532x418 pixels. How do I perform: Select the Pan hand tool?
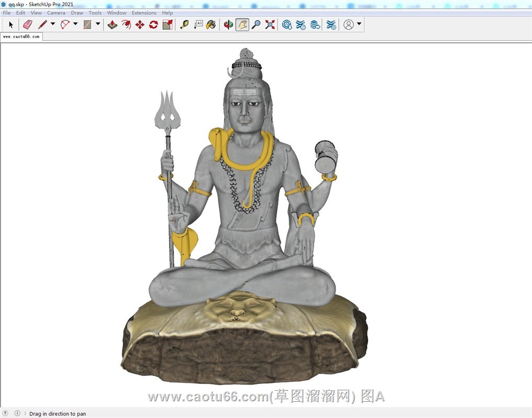[242, 25]
